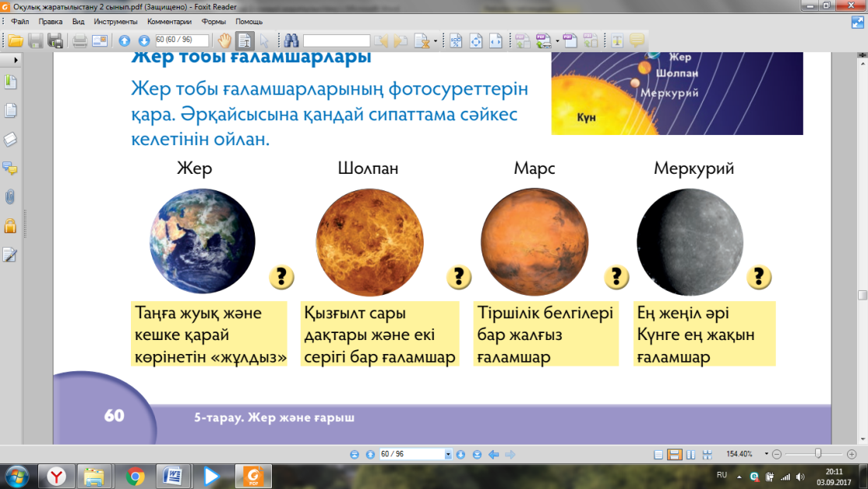Click the Print icon in toolbar
Viewport: 868px width, 489px height.
79,41
